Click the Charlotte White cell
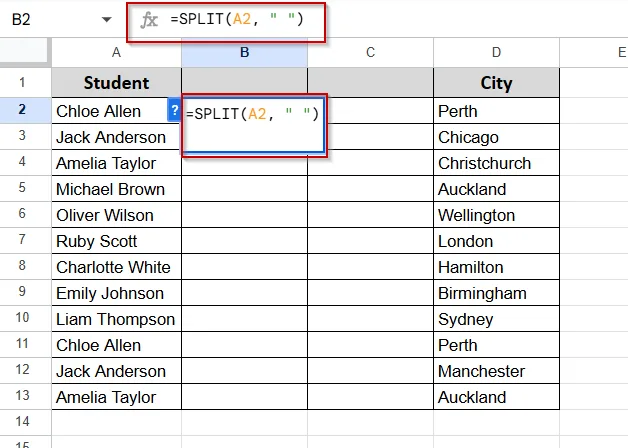Screen dimensions: 628x448 coord(117,267)
